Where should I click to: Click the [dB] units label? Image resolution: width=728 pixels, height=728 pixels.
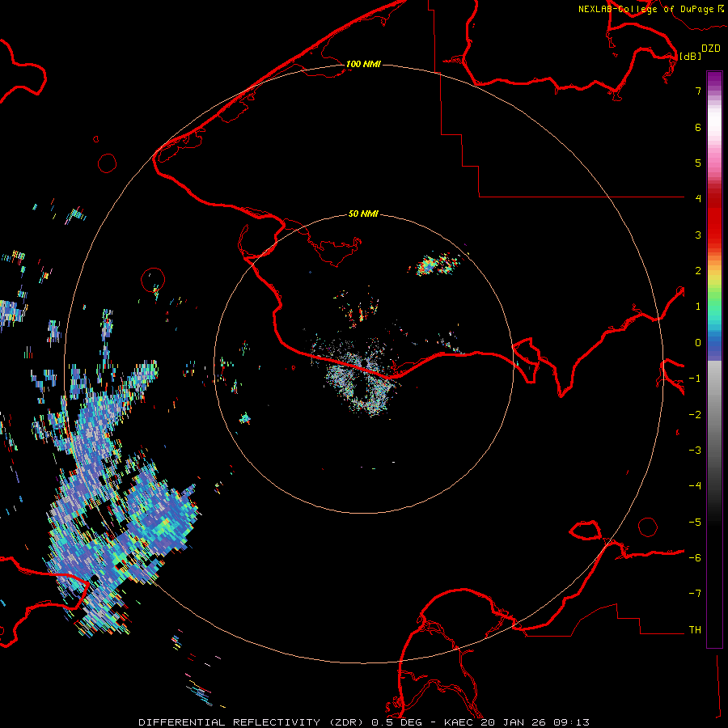691,56
